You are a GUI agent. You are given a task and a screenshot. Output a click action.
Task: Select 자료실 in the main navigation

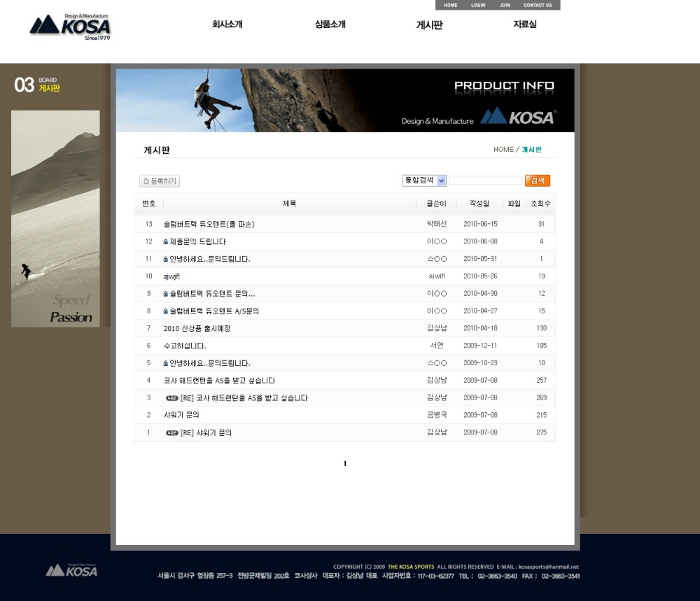[524, 24]
